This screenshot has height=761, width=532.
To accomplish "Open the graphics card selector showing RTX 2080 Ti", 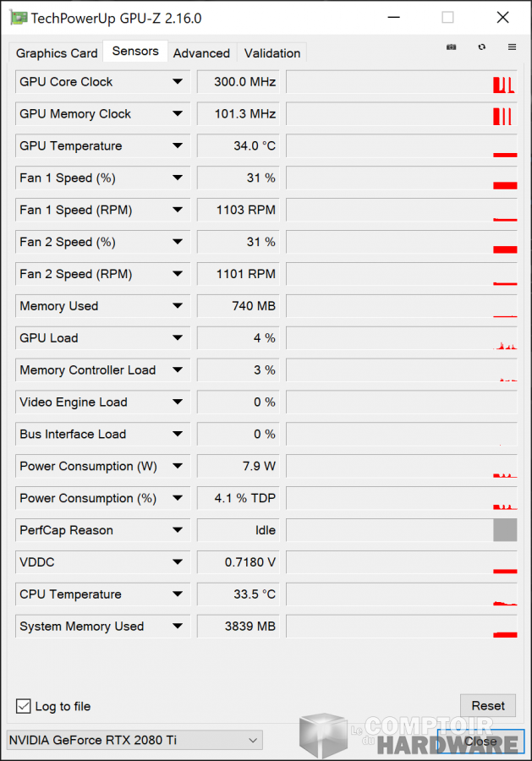I will pos(133,740).
